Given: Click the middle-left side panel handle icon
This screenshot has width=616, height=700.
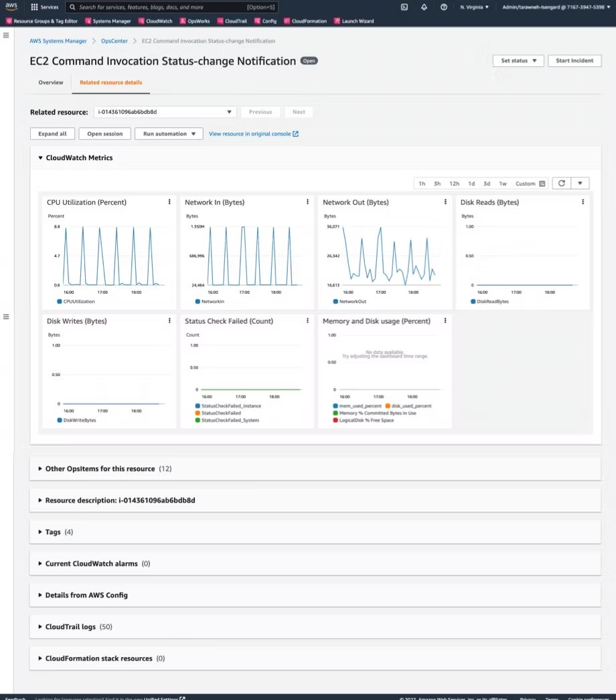Looking at the screenshot, I should point(6,317).
